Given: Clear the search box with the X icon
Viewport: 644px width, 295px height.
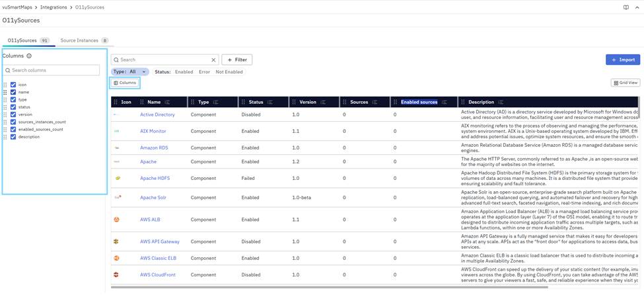Looking at the screenshot, I should [213, 60].
